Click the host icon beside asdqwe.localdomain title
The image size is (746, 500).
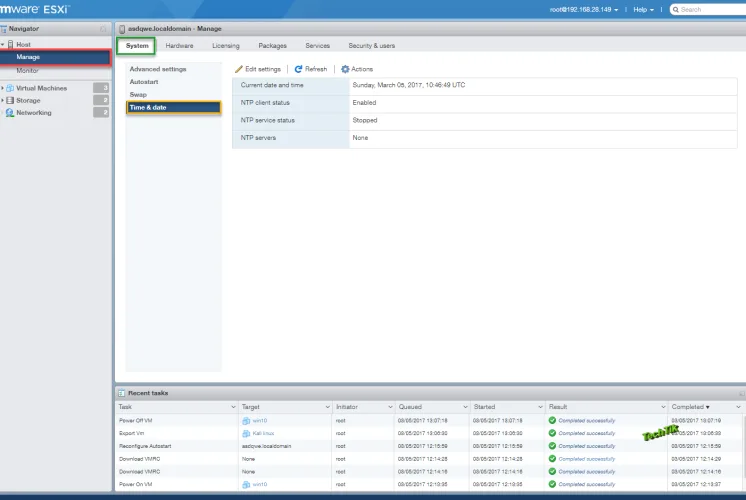pos(122,29)
